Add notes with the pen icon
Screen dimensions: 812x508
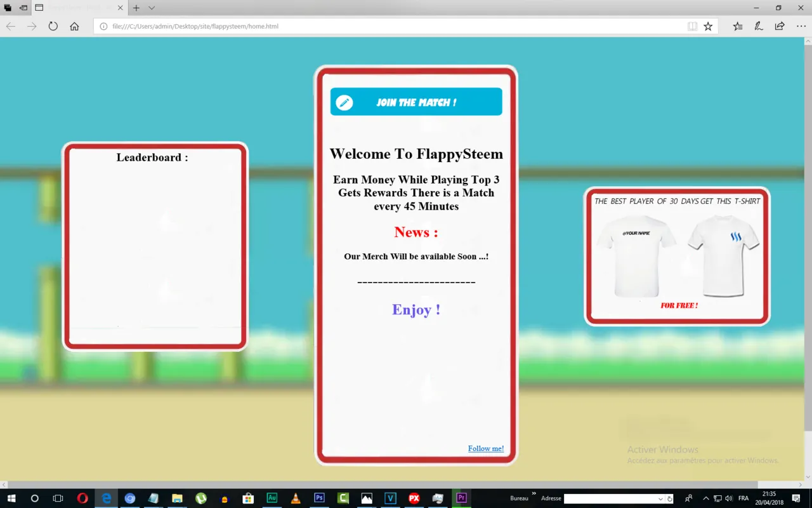758,27
